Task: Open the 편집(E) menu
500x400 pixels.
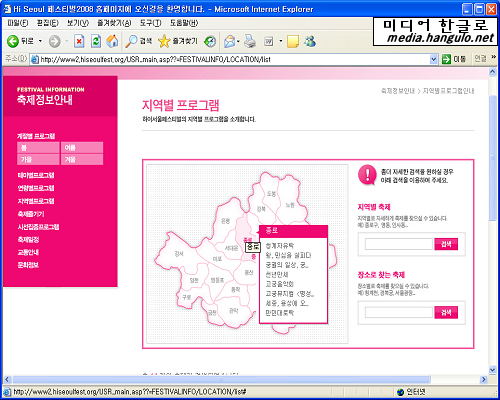Action: coord(48,23)
